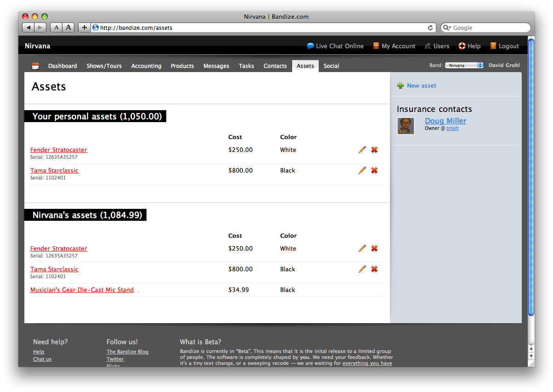
Task: Click the everything you have link
Action: (367, 363)
